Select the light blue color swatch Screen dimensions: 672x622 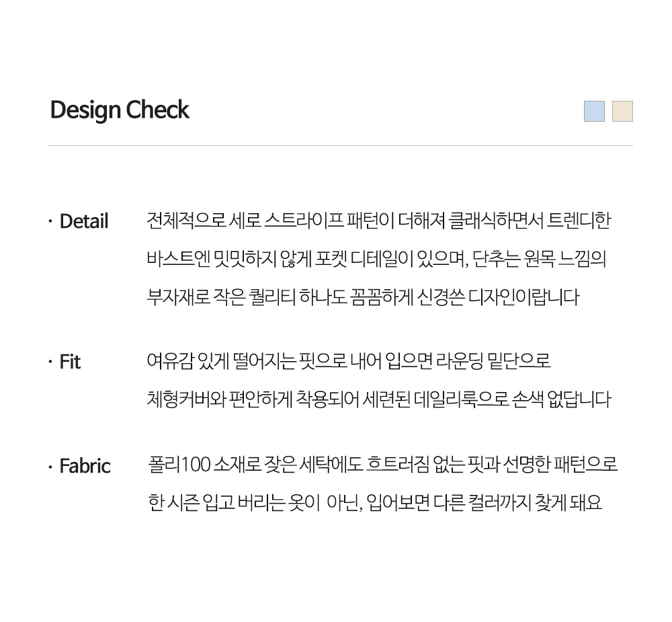(594, 111)
